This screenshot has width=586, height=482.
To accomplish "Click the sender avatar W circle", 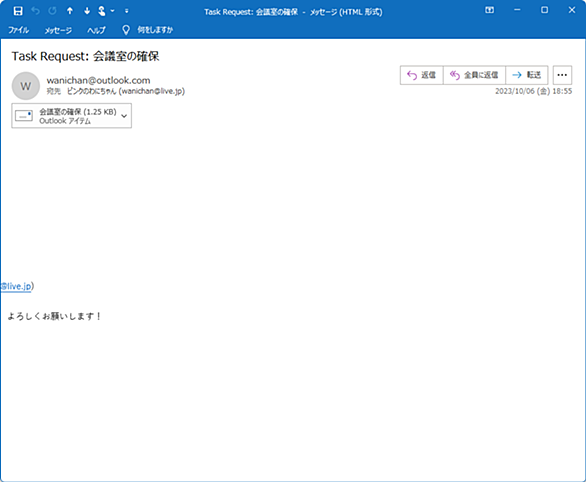I will point(26,86).
